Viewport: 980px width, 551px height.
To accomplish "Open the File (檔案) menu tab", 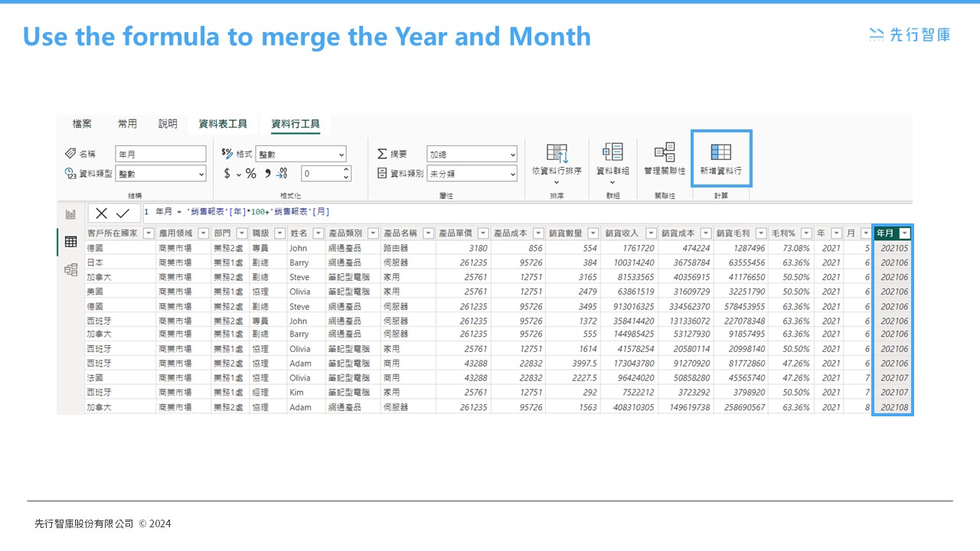I will 82,124.
